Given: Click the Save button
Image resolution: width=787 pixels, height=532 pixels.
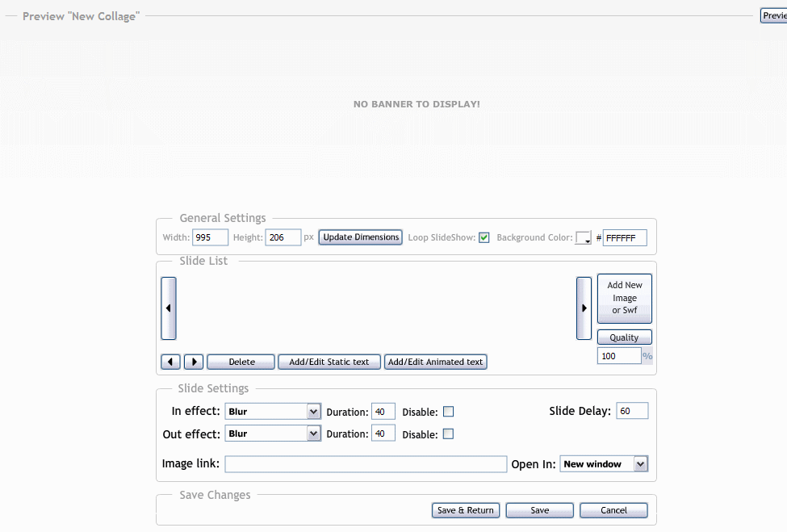Looking at the screenshot, I should click(x=539, y=510).
